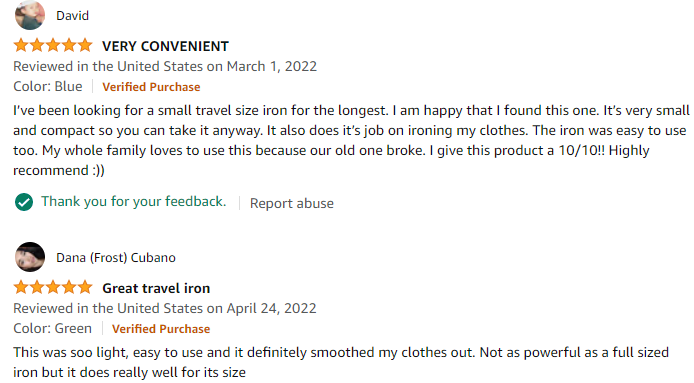Click Dana (Frost) Cubano's avatar
The width and height of the screenshot is (694, 383).
30,257
